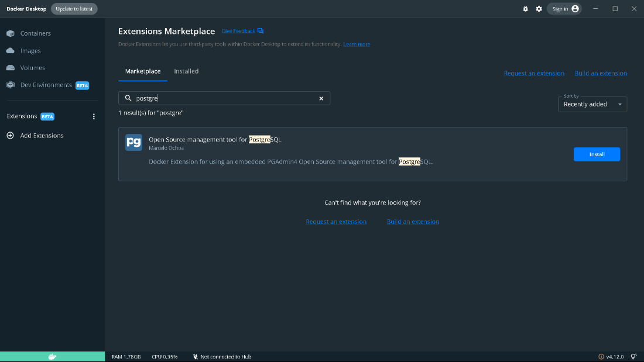Open the Settings gear icon

point(539,9)
